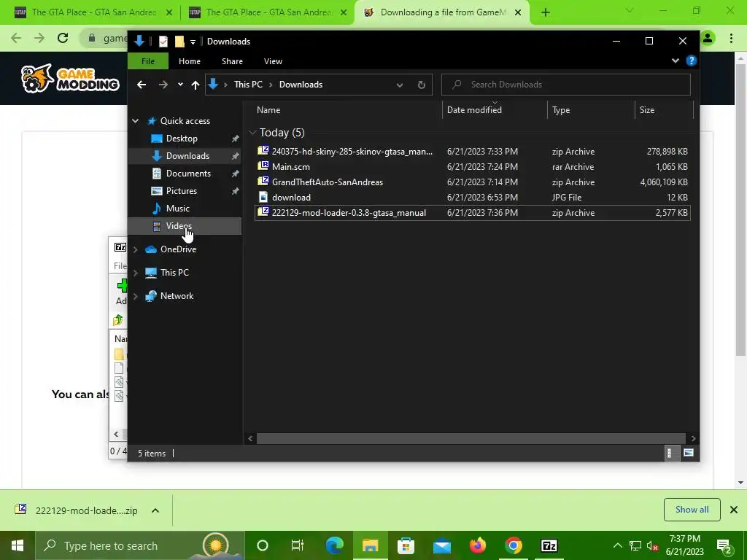Click Properties quick access toolbar icon
Viewport: 747px width, 560px height.
(x=163, y=42)
